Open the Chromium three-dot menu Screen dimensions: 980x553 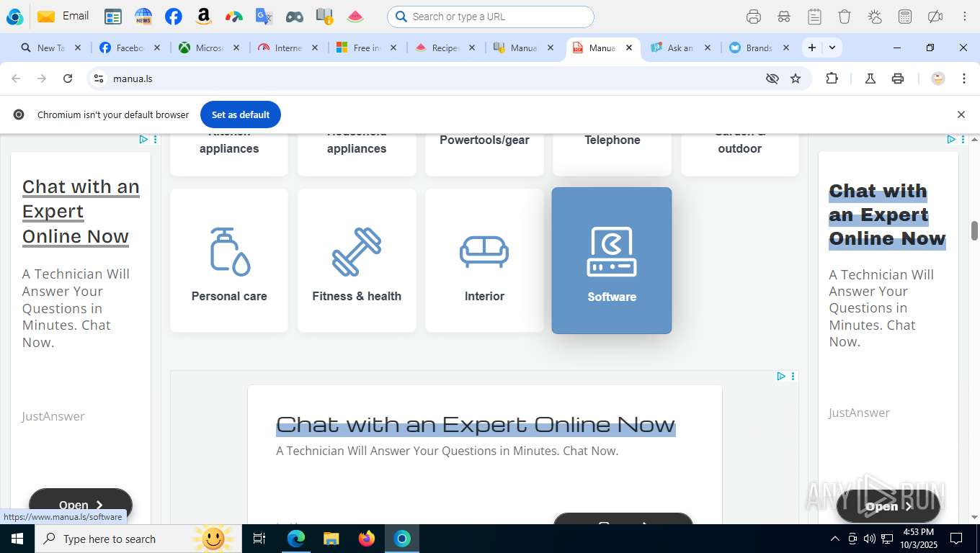[x=964, y=78]
